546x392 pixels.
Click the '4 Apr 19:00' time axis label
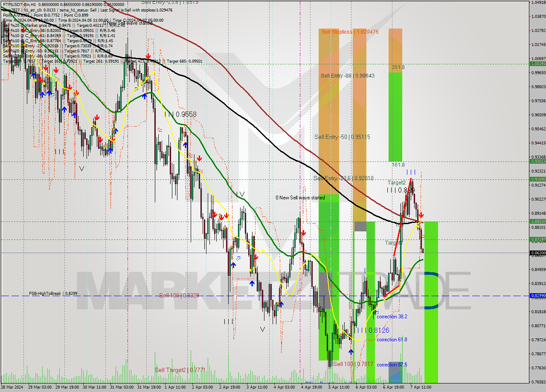pyautogui.click(x=311, y=387)
